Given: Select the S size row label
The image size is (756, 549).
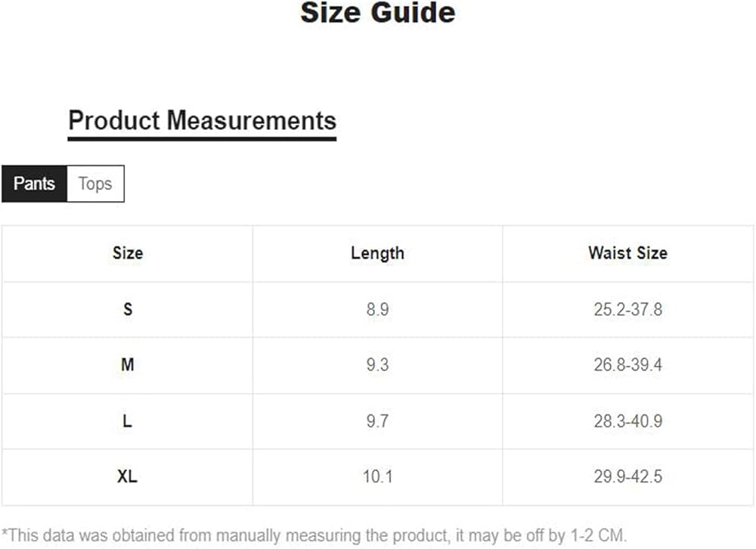Looking at the screenshot, I should (127, 309).
